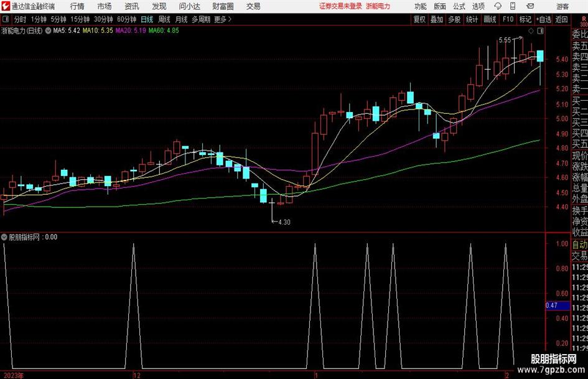Click the 2023年 date label on the time axis
Image resolution: width=588 pixels, height=379 pixels.
[x=14, y=375]
